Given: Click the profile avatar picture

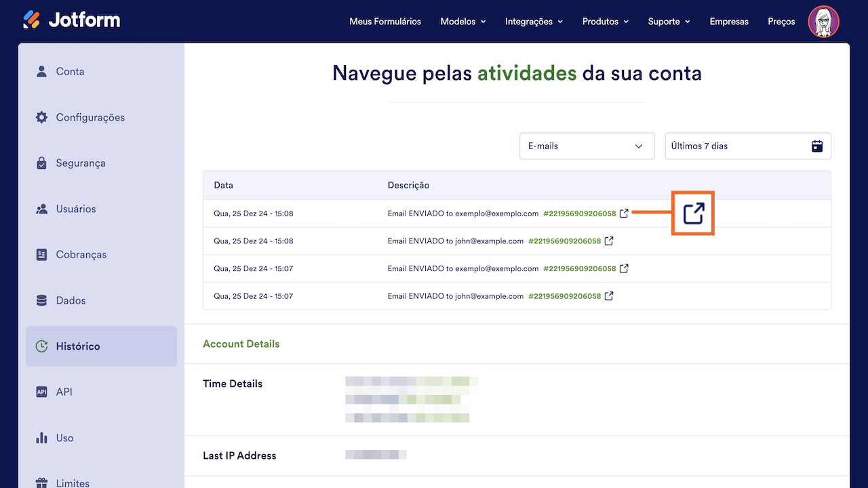Looking at the screenshot, I should click(823, 21).
